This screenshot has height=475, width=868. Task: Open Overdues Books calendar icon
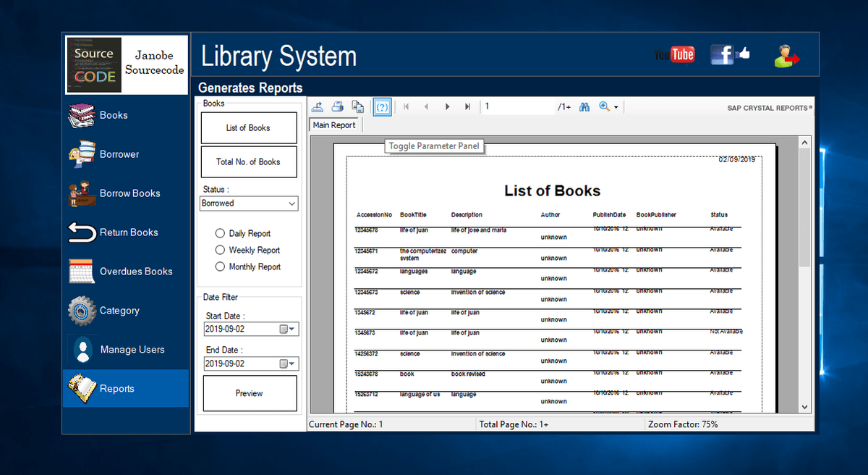tap(81, 272)
